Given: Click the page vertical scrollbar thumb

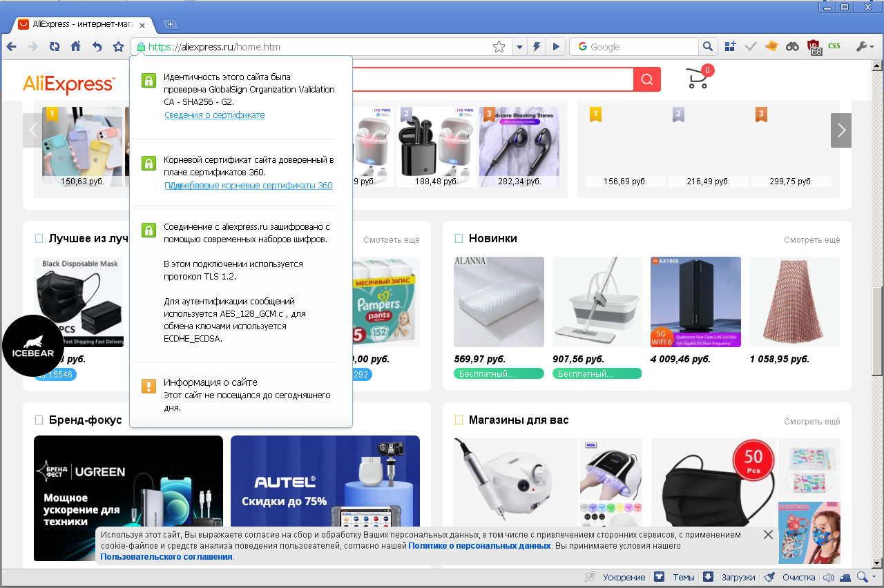Looking at the screenshot, I should tap(878, 331).
